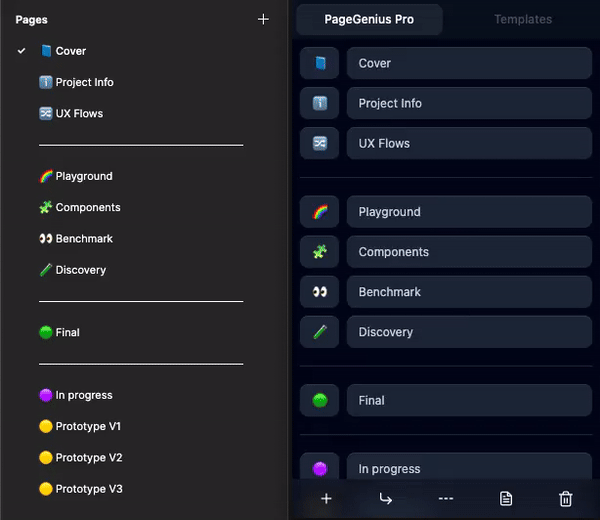Edit the In progress name field
This screenshot has width=600, height=520.
tap(469, 467)
